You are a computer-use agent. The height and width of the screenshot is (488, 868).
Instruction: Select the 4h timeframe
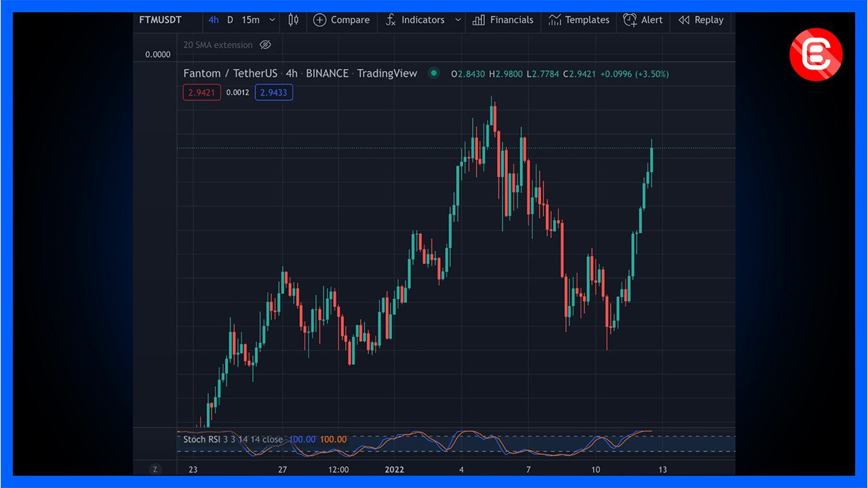(214, 20)
